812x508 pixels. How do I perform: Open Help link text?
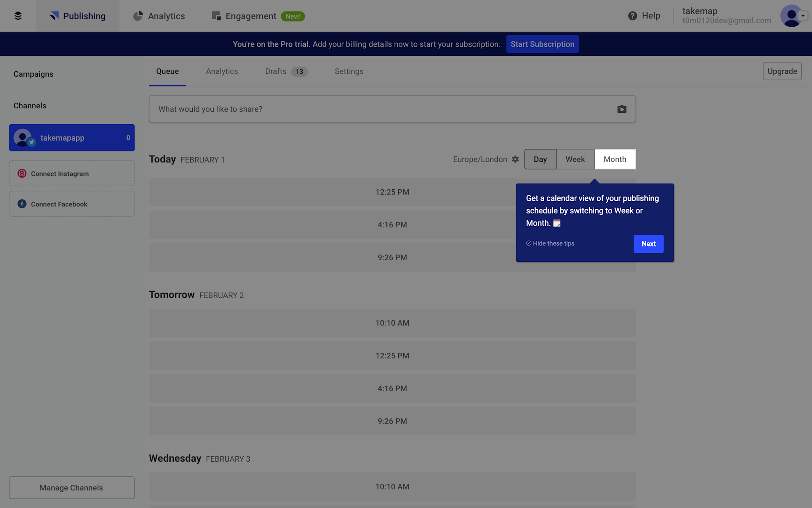point(651,16)
